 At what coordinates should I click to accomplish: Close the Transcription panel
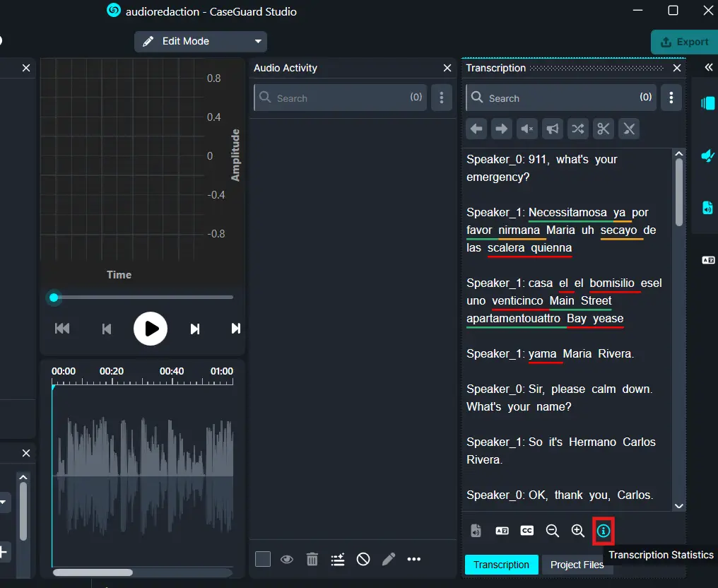point(677,69)
